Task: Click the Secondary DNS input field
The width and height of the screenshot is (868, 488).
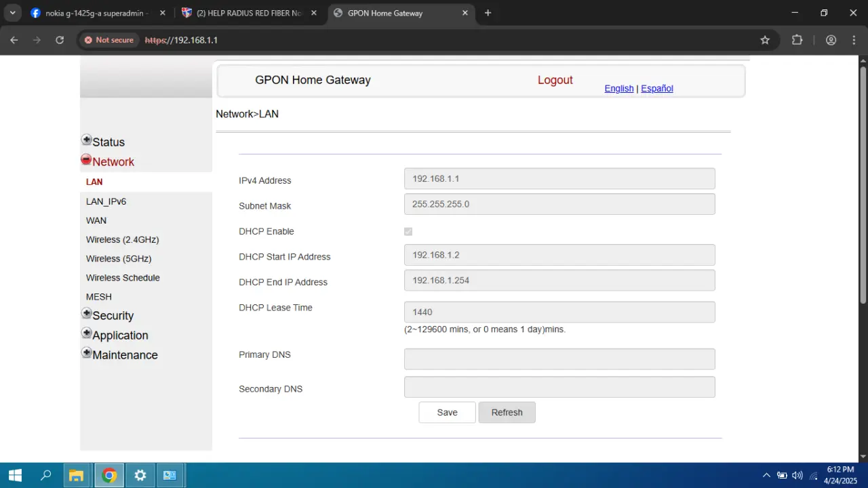Action: point(559,387)
